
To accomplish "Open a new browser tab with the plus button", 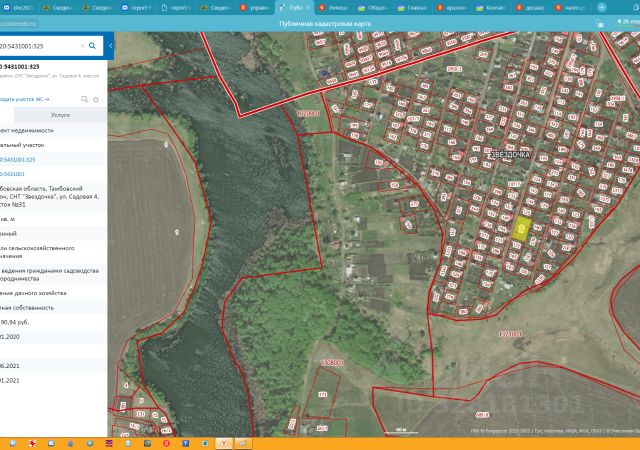I will [601, 7].
